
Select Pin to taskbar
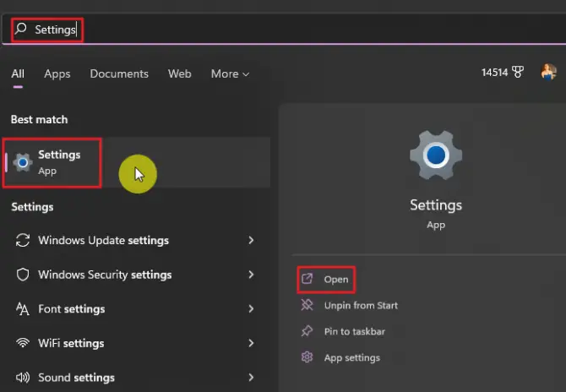(355, 331)
